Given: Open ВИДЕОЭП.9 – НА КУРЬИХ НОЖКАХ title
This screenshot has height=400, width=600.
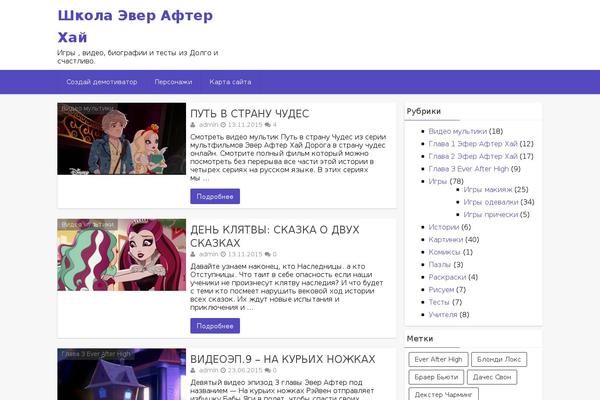Looking at the screenshot, I should click(283, 359).
